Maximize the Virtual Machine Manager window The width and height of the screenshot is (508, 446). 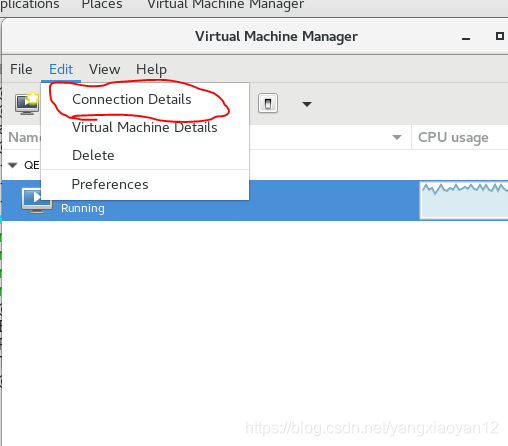500,36
